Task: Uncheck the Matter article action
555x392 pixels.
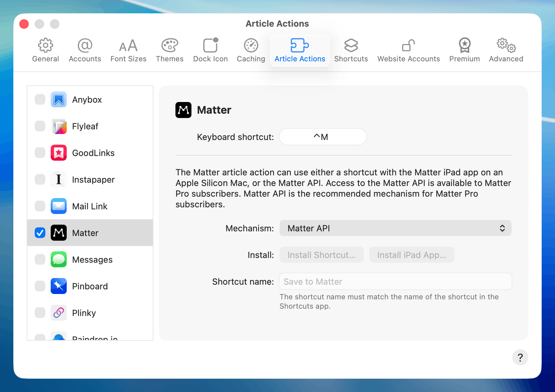Action: point(40,233)
